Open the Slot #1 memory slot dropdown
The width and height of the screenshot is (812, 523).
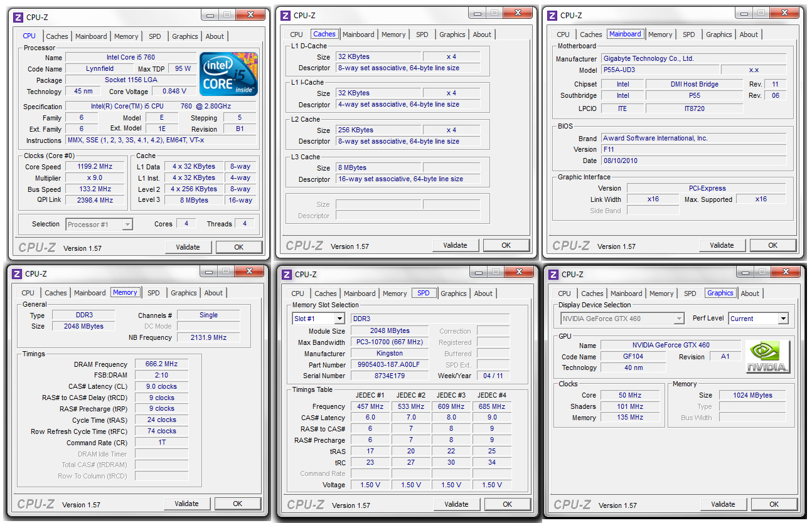(x=319, y=319)
